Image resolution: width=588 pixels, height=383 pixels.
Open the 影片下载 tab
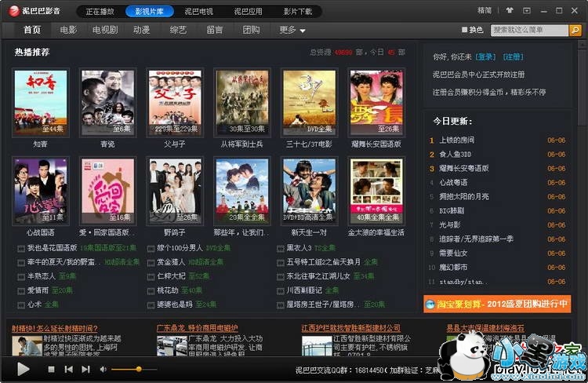click(x=298, y=12)
